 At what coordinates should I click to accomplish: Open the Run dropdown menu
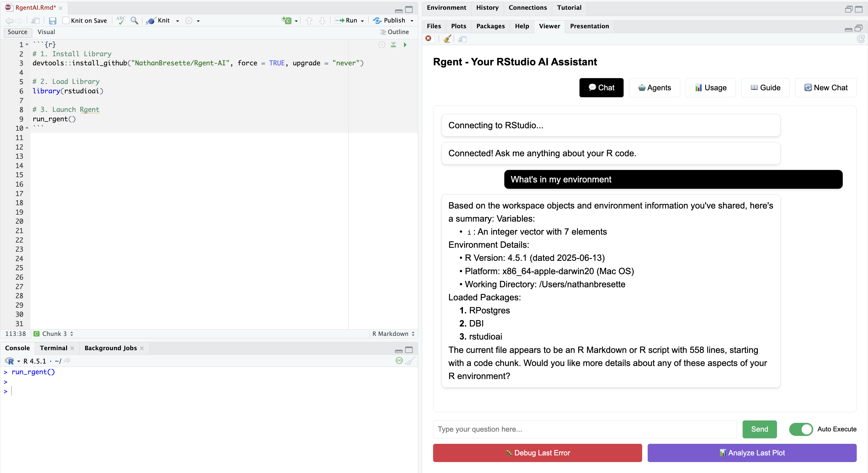coord(362,21)
